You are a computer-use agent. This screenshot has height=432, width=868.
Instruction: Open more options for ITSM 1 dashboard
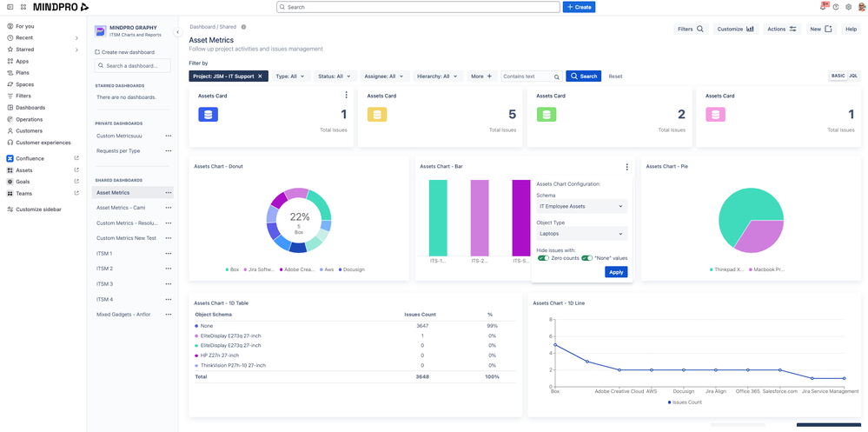coord(169,253)
